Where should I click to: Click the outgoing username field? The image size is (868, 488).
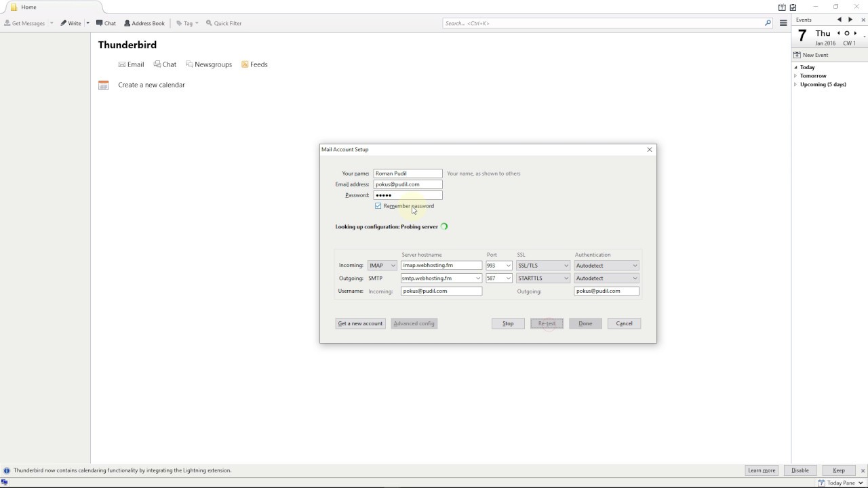pos(606,291)
